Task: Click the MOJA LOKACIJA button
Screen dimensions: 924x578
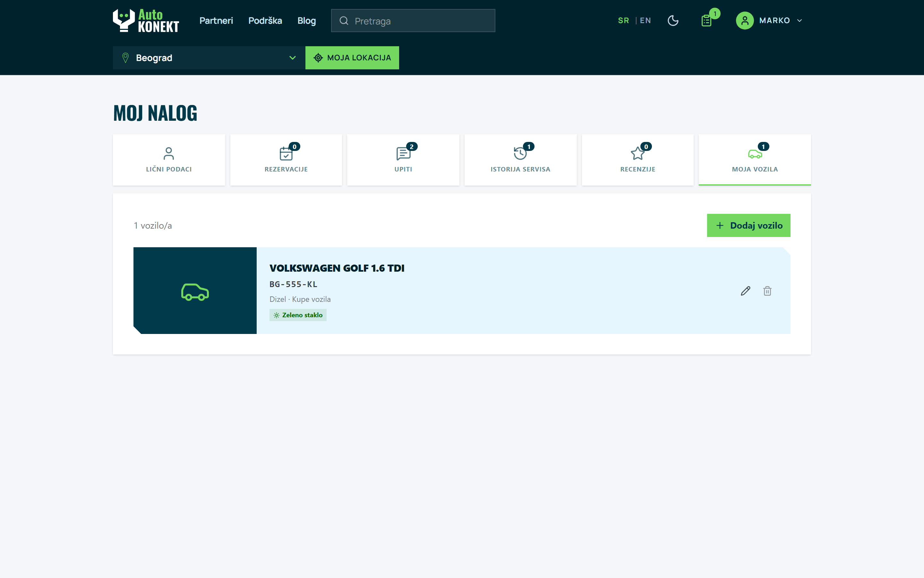Action: point(352,58)
